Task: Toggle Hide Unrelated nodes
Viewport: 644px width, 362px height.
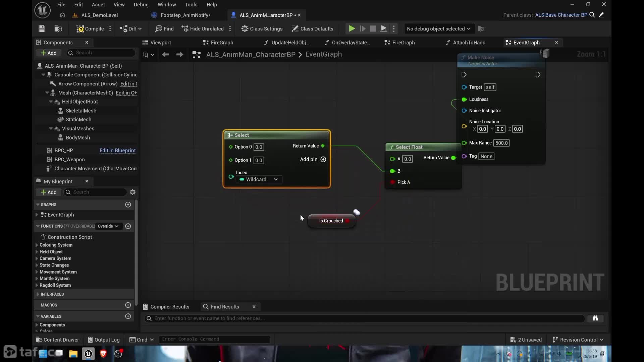Action: [203, 29]
